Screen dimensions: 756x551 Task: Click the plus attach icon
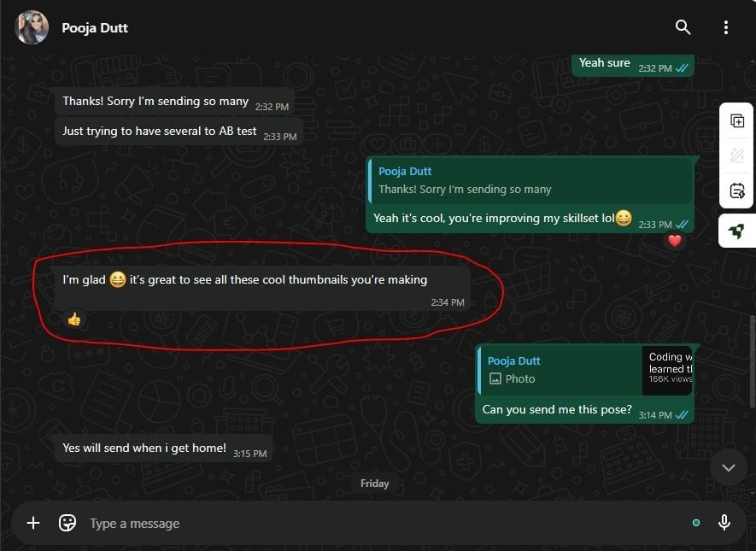coord(33,523)
